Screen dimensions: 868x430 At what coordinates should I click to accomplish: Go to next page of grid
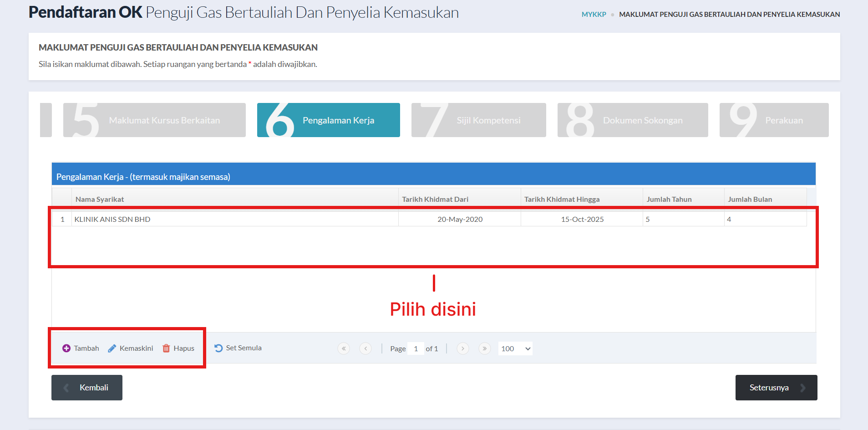[x=462, y=348]
